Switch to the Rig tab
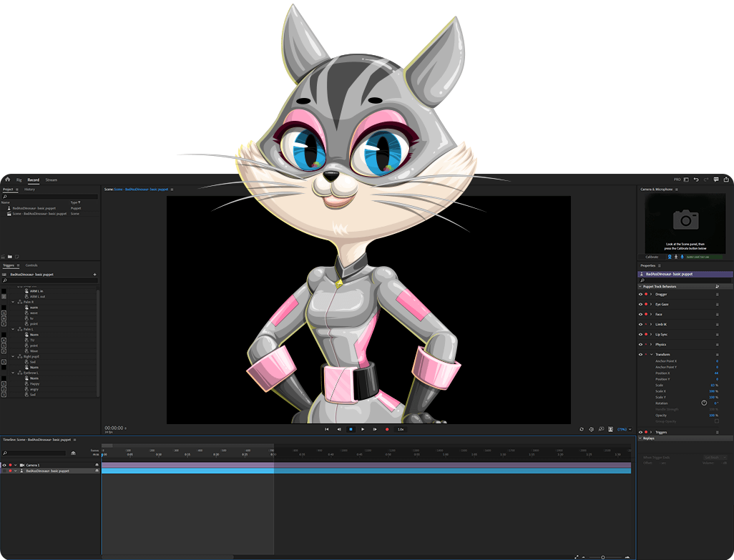Screen dimensions: 734x560 pos(19,180)
